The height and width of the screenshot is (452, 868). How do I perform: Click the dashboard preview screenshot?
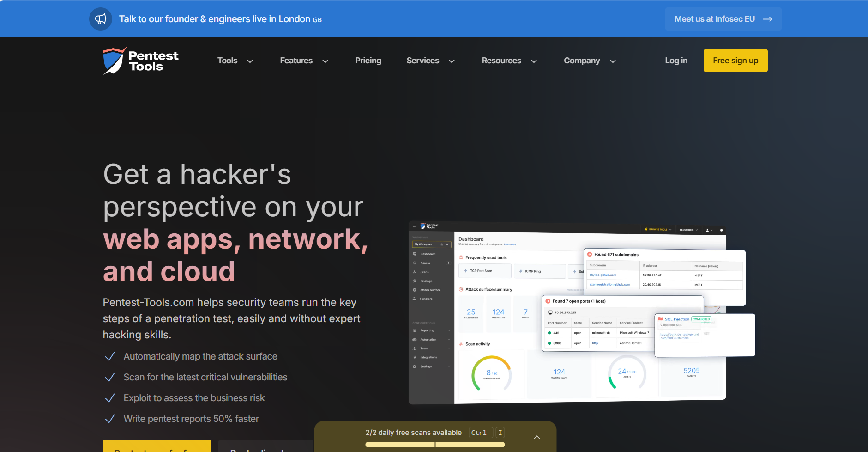[582, 313]
